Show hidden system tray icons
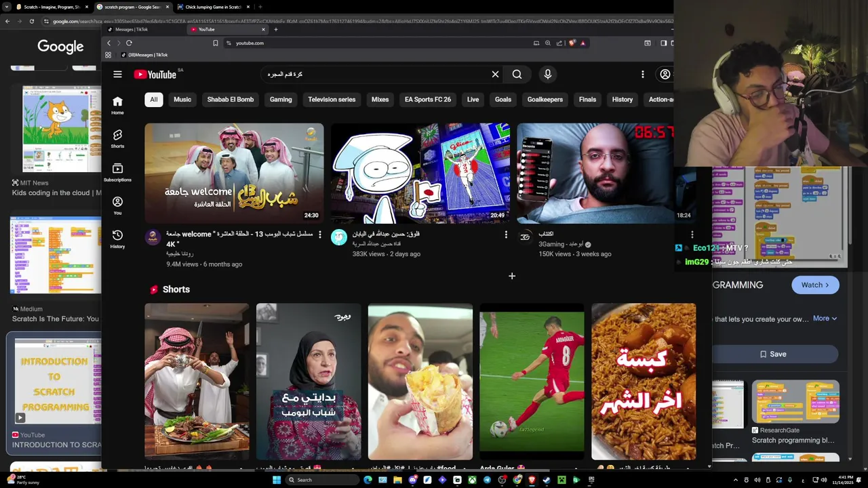The height and width of the screenshot is (488, 868). click(x=736, y=480)
